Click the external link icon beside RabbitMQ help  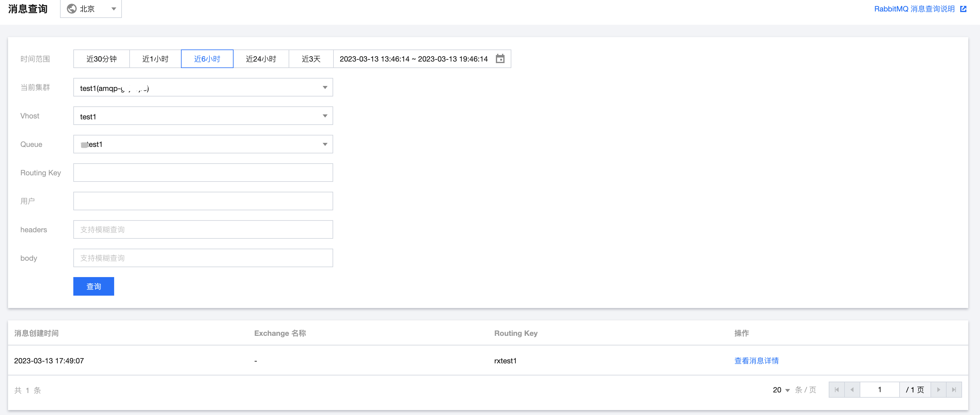click(963, 9)
